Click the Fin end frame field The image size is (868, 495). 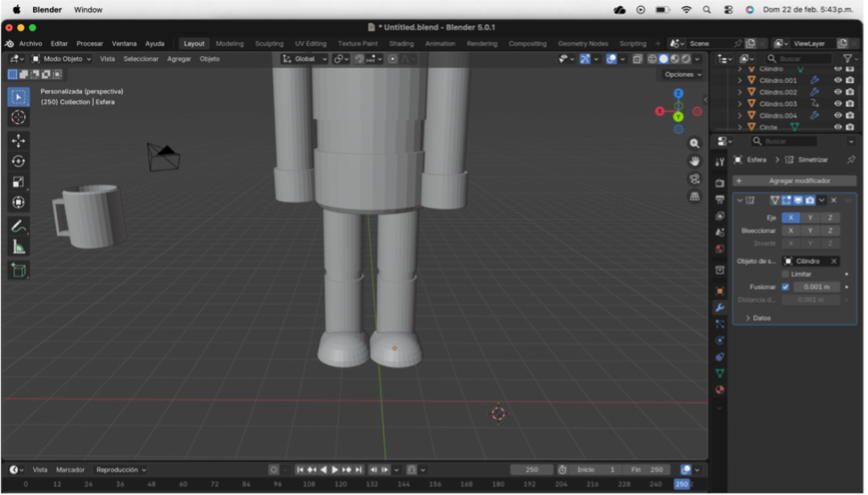tap(648, 470)
